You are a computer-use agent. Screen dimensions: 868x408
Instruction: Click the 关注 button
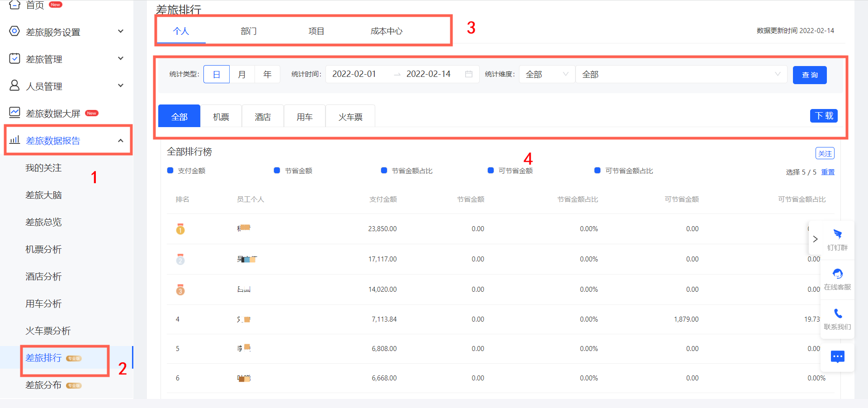click(x=825, y=153)
